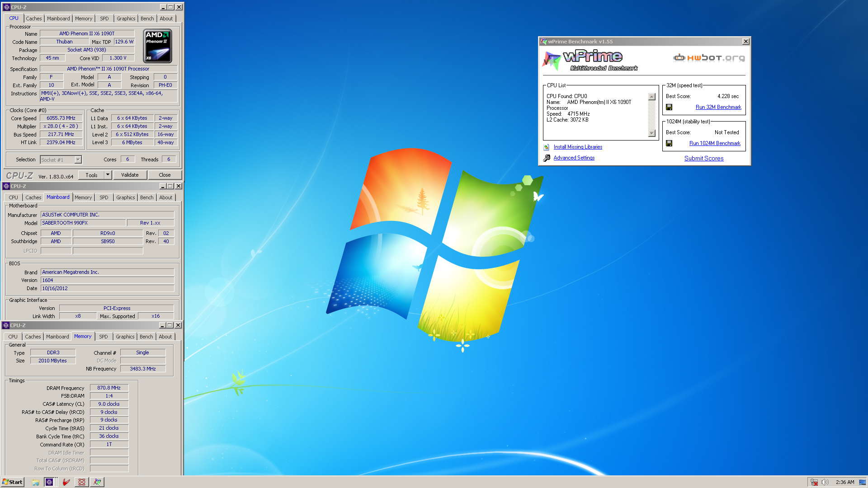Open the folder icon in the taskbar
868x488 pixels.
[x=36, y=482]
